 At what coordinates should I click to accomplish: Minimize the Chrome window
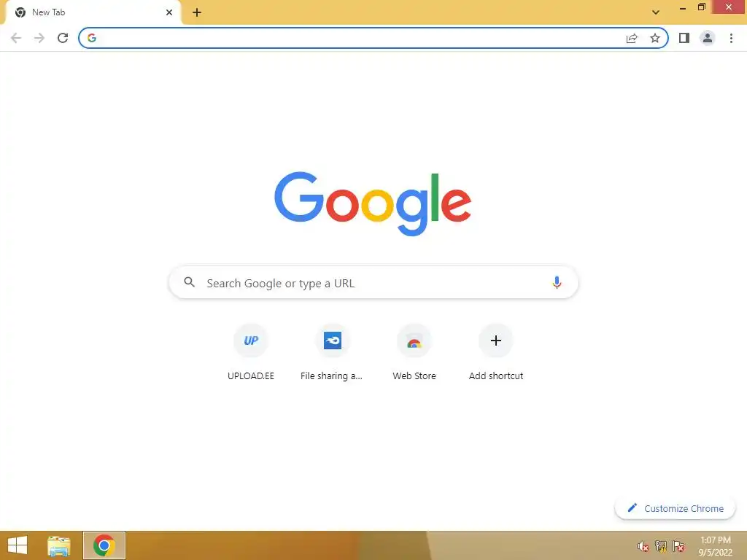[683, 8]
